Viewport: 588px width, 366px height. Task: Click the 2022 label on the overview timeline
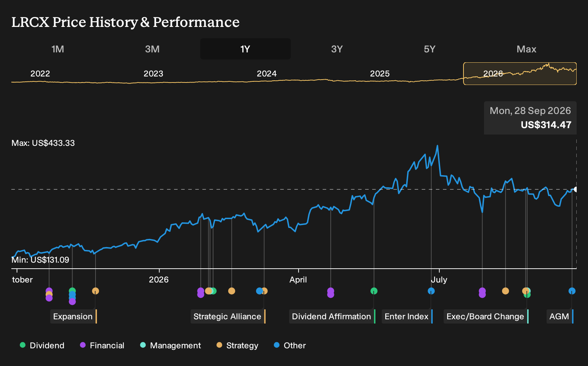tap(40, 74)
